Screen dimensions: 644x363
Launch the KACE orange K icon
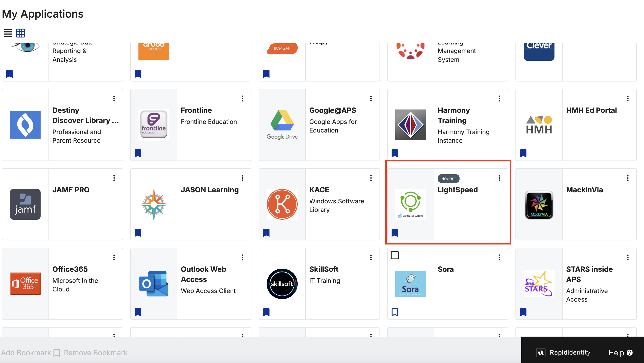coord(282,204)
